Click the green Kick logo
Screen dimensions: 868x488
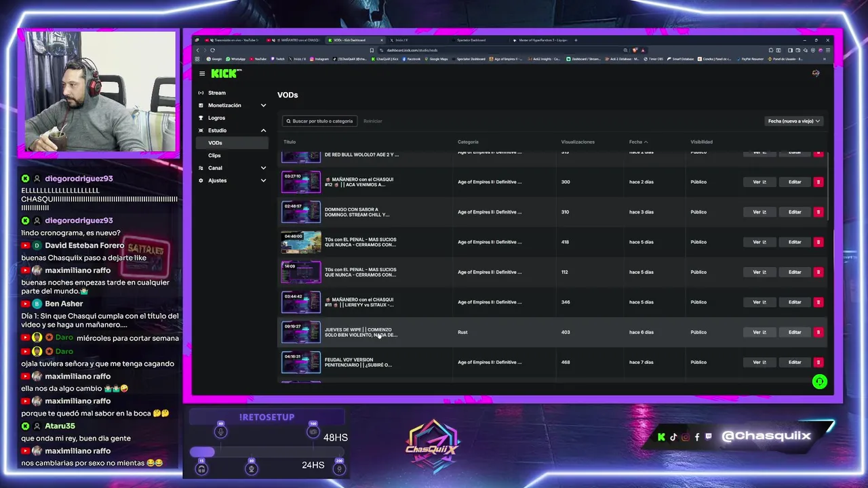coord(224,73)
